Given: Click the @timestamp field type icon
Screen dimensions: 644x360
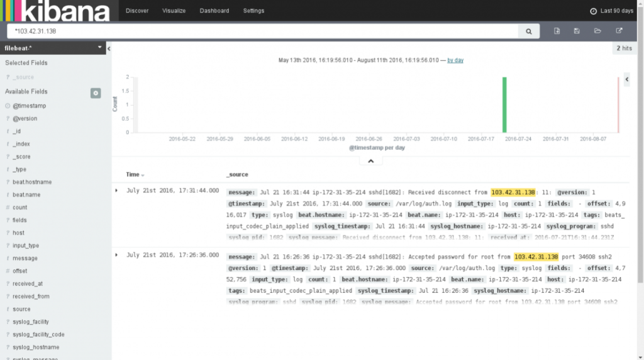Looking at the screenshot, I should point(8,106).
